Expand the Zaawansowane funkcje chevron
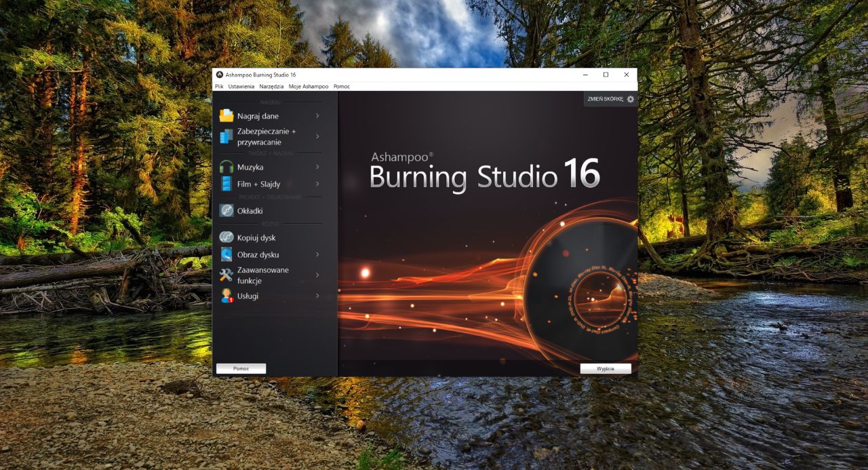This screenshot has height=470, width=868. coord(317,275)
